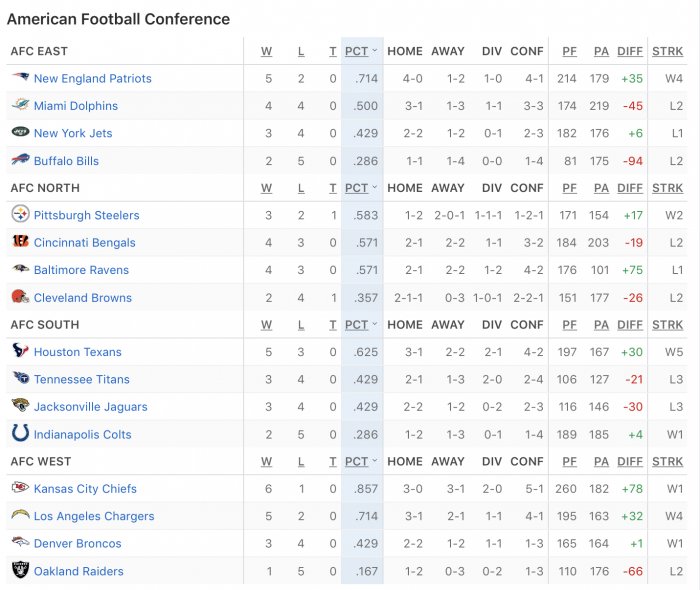Image resolution: width=700 pixels, height=590 pixels.
Task: Click the Indianapolis Colts horseshoe icon
Action: coord(20,433)
